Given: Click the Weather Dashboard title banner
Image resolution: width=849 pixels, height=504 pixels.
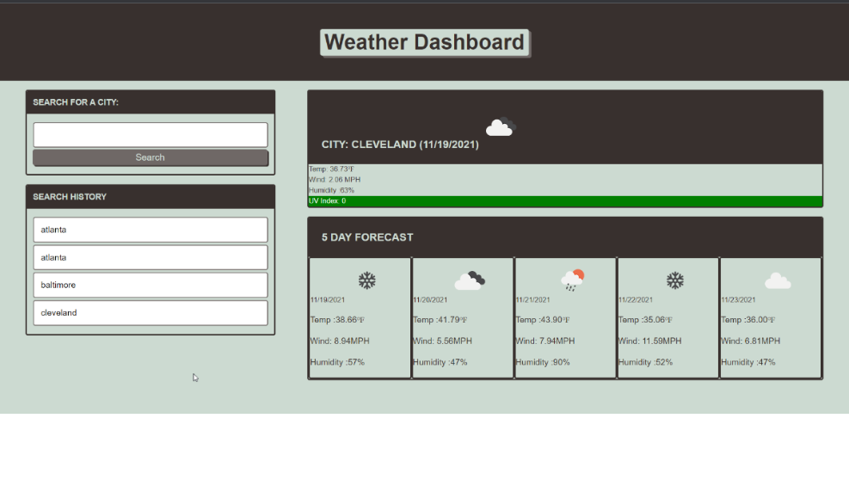Looking at the screenshot, I should click(x=425, y=41).
